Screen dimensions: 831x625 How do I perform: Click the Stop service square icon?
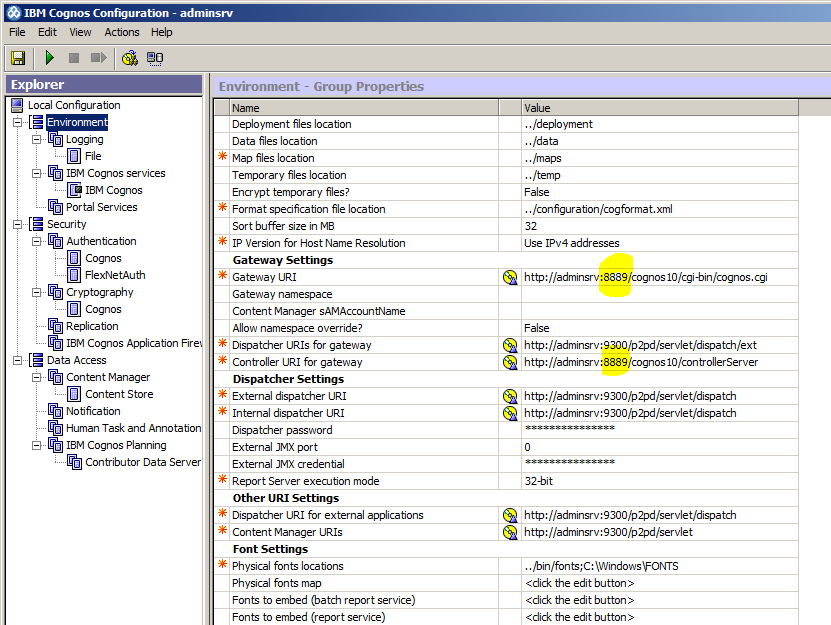click(x=74, y=58)
